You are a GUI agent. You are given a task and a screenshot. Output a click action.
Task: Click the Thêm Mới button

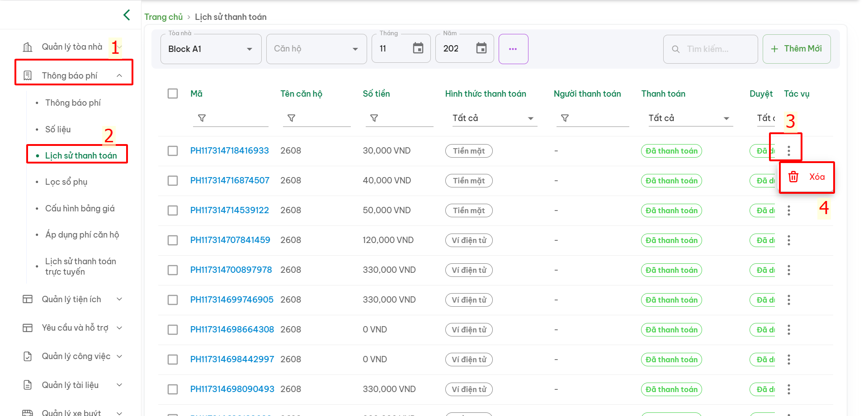797,49
